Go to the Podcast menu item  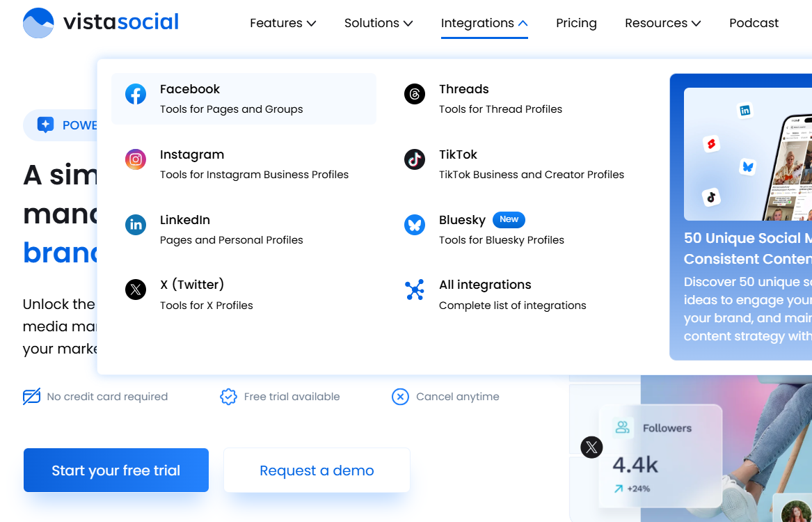click(754, 23)
